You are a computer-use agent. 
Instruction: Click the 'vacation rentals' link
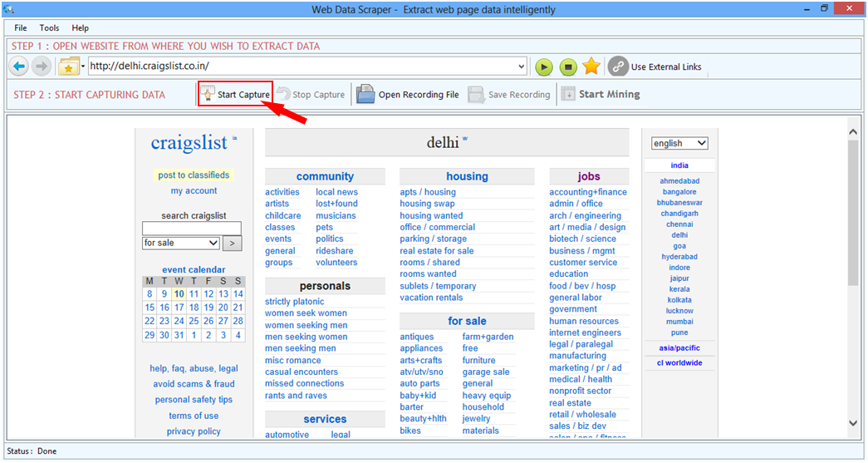[431, 298]
